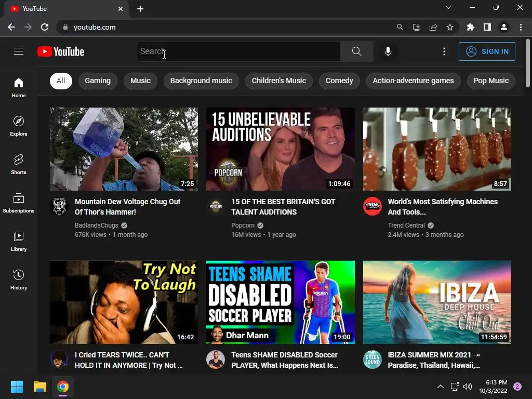532x399 pixels.
Task: Select Action-adventure games chip
Action: (x=413, y=81)
